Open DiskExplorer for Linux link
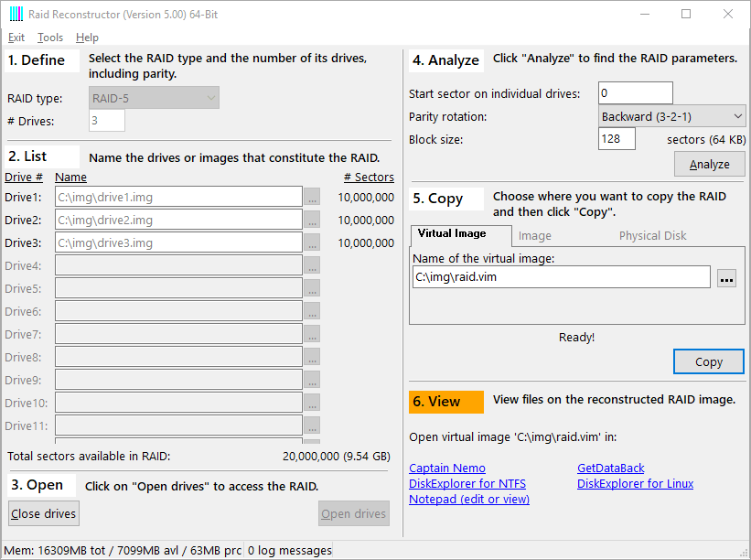The image size is (751, 560). pyautogui.click(x=635, y=483)
